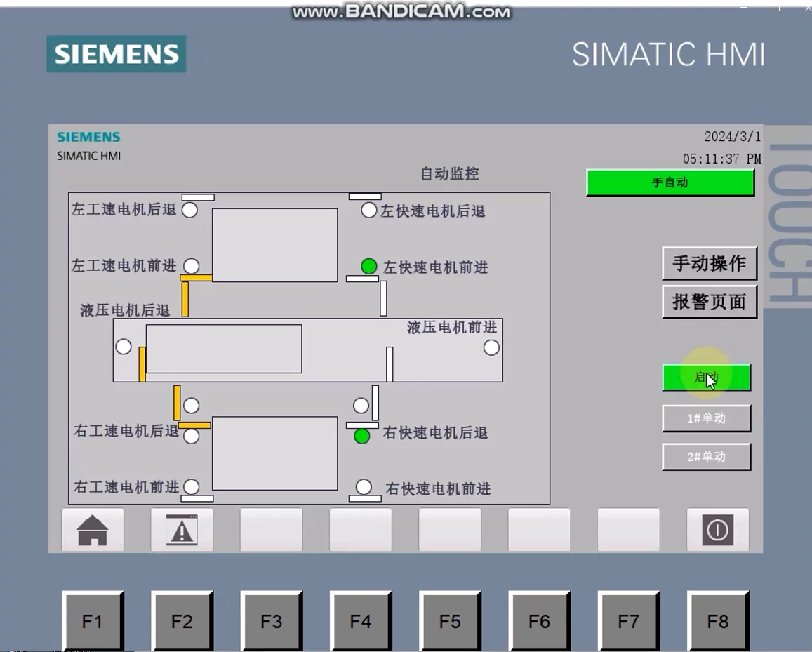
Task: Open the 报警页面 alarm page
Action: (709, 302)
